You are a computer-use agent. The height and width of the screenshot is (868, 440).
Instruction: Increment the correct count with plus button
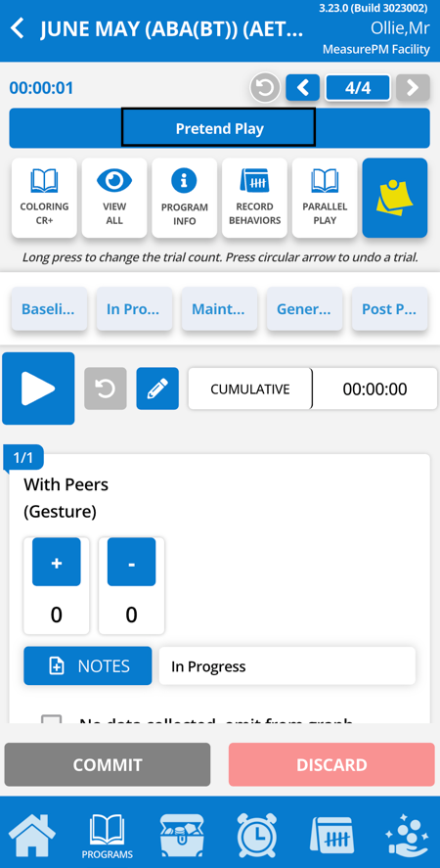(x=57, y=562)
